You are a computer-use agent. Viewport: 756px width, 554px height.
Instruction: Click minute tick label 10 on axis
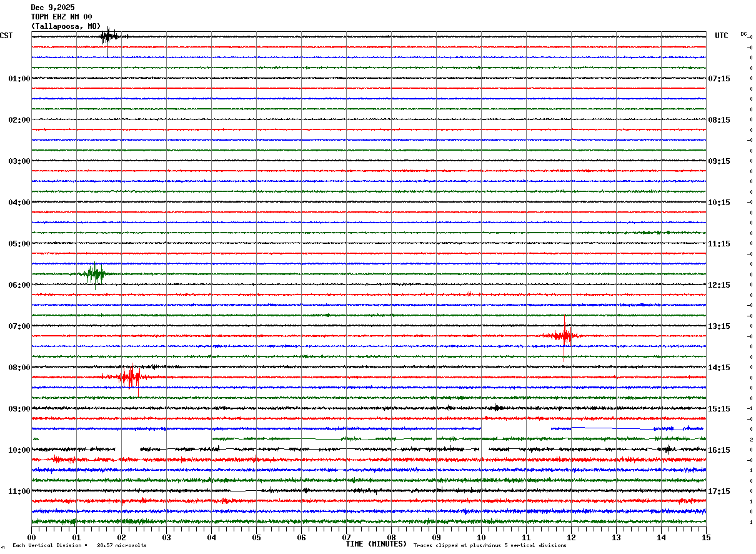click(481, 537)
